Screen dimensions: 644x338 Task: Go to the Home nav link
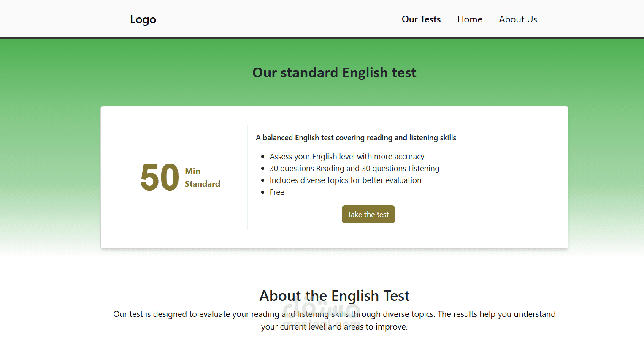click(470, 19)
